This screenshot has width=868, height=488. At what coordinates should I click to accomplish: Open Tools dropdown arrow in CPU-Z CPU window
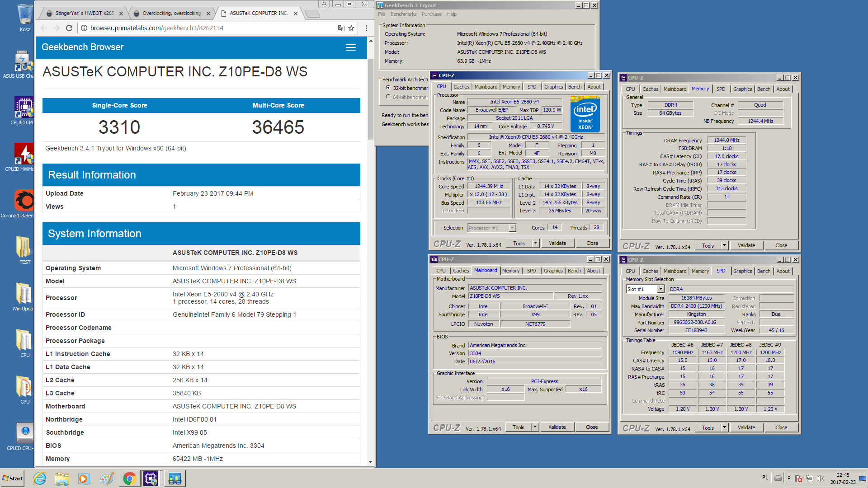pos(535,243)
